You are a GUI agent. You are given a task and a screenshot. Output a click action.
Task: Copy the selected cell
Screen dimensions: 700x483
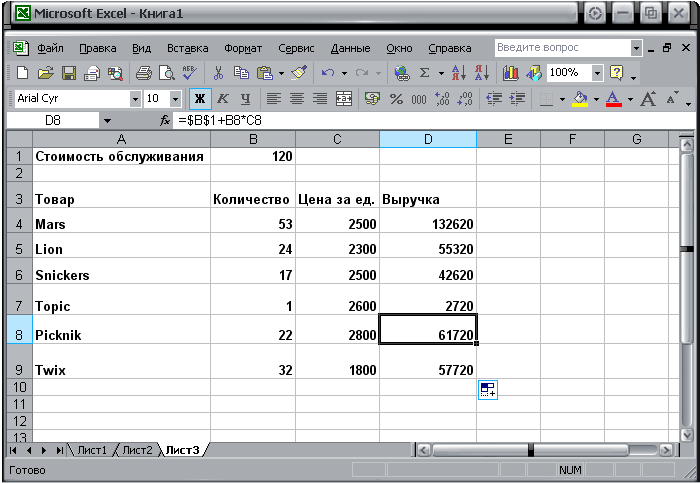click(242, 72)
